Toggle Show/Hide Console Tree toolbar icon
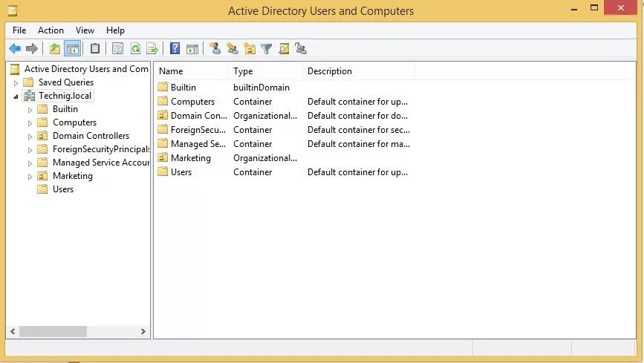 73,49
